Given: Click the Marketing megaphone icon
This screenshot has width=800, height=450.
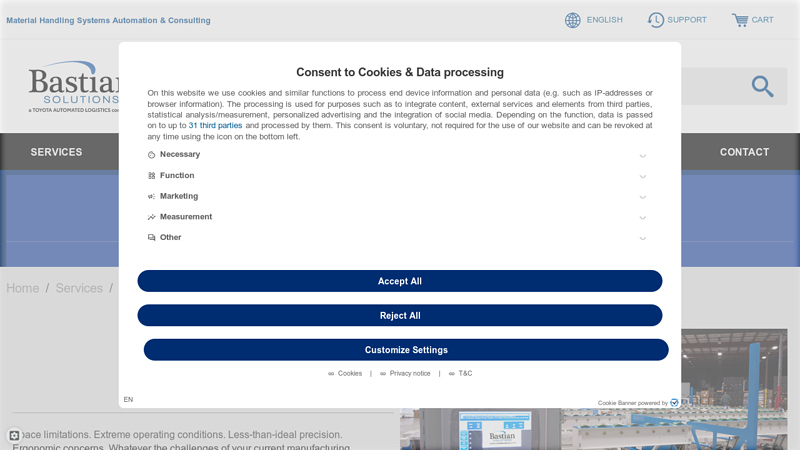Looking at the screenshot, I should pyautogui.click(x=152, y=196).
